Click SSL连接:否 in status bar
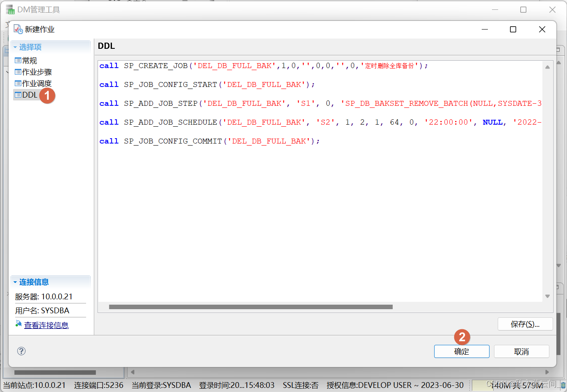567x392 pixels. point(301,385)
